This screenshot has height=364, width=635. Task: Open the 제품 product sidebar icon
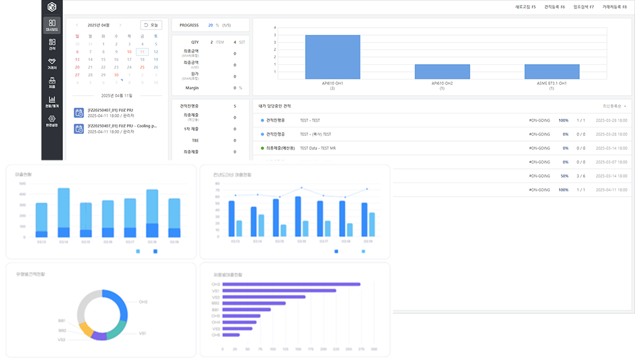[x=52, y=83]
